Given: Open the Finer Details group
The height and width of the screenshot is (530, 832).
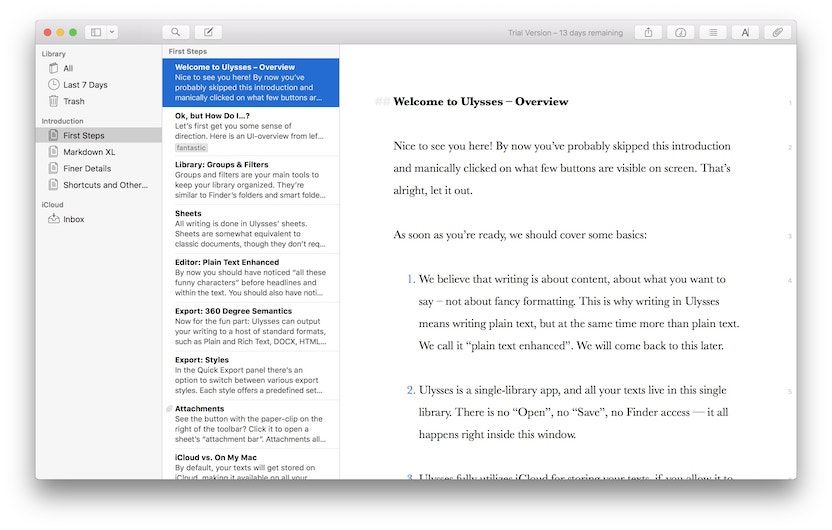Looking at the screenshot, I should pyautogui.click(x=87, y=168).
